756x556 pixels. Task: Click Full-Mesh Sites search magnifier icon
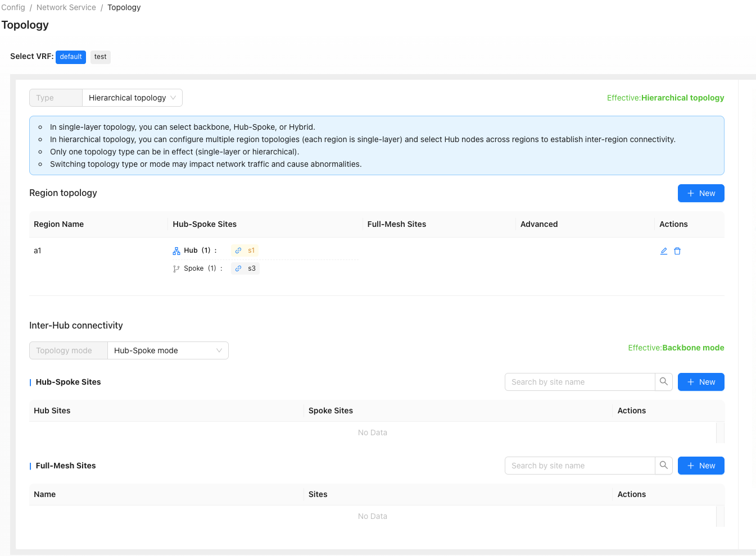click(664, 466)
